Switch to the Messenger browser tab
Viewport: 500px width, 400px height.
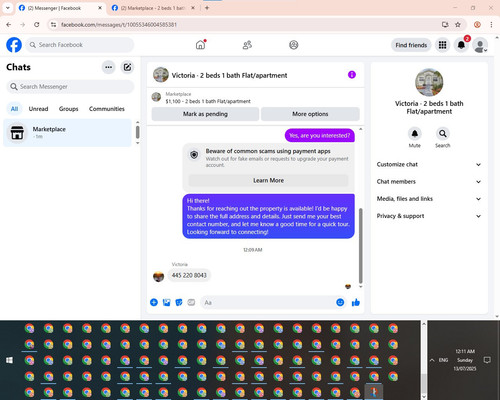[60, 8]
